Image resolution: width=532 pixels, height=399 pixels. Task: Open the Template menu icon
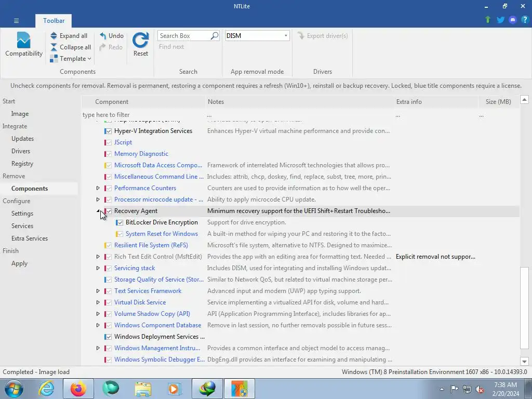coord(54,59)
